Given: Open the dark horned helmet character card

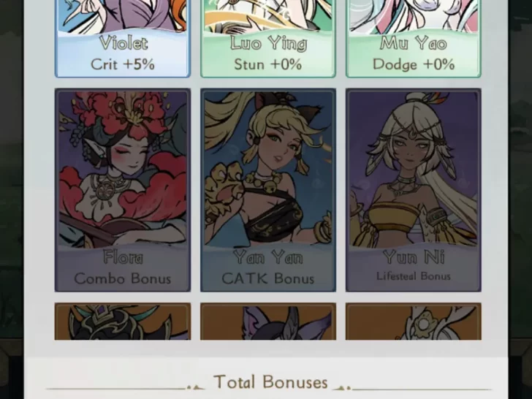Looking at the screenshot, I should point(123,322).
